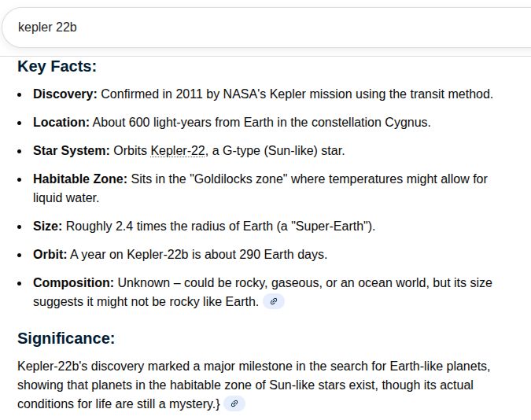This screenshot has height=420, width=531.
Task: Click the bold Composition label
Action: point(73,282)
